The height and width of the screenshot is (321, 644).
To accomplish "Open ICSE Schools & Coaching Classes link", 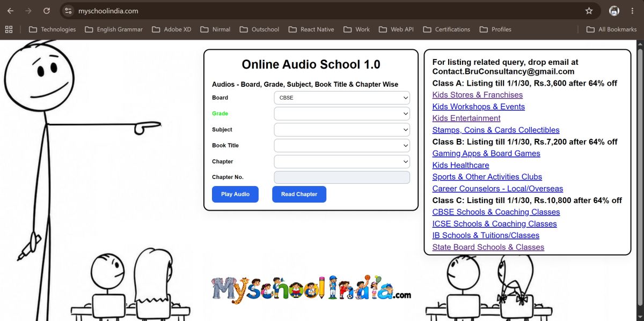I will [495, 224].
